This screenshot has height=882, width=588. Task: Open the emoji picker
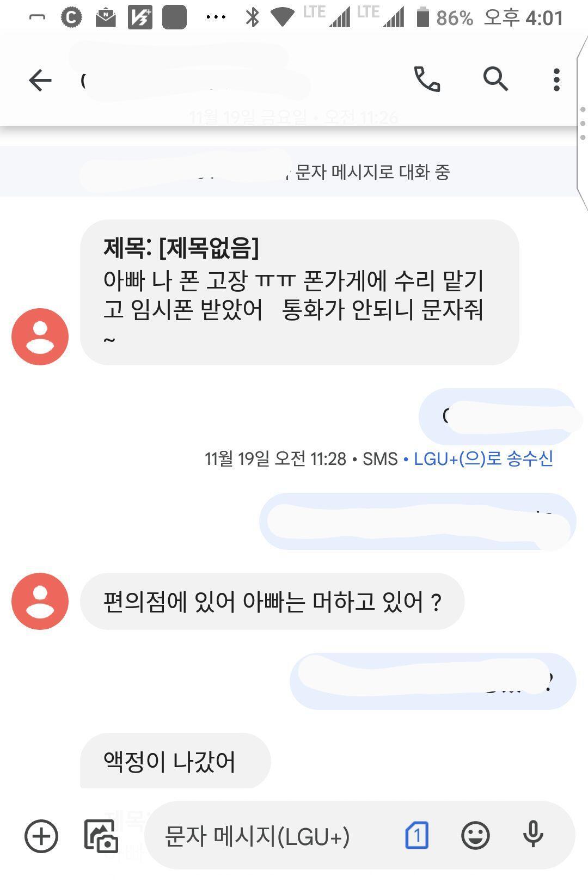click(x=475, y=835)
